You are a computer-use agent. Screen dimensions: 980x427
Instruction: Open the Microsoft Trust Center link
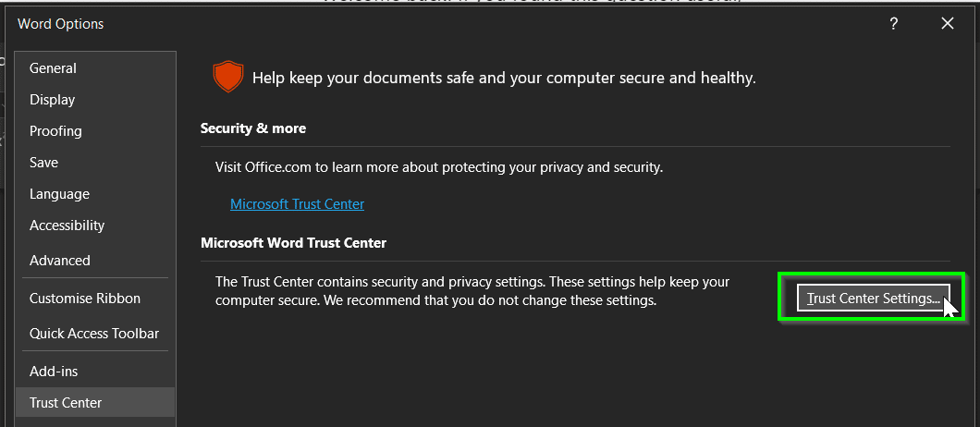click(297, 204)
